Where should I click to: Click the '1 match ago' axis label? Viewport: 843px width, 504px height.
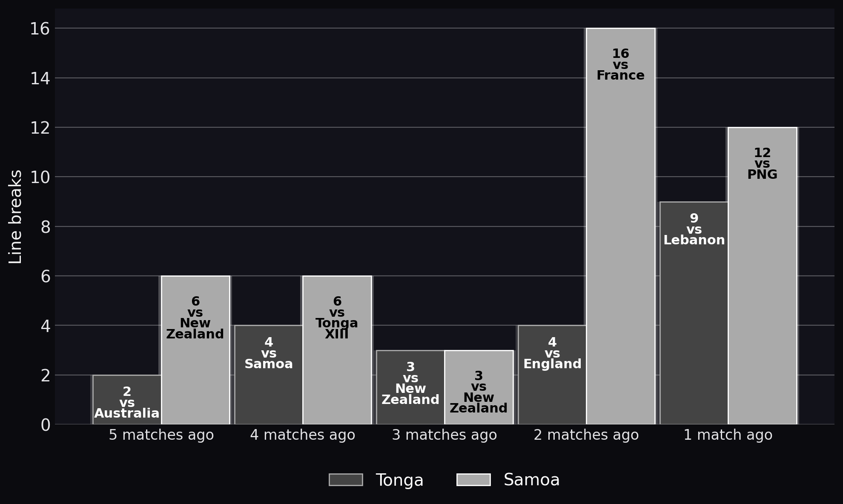[728, 435]
